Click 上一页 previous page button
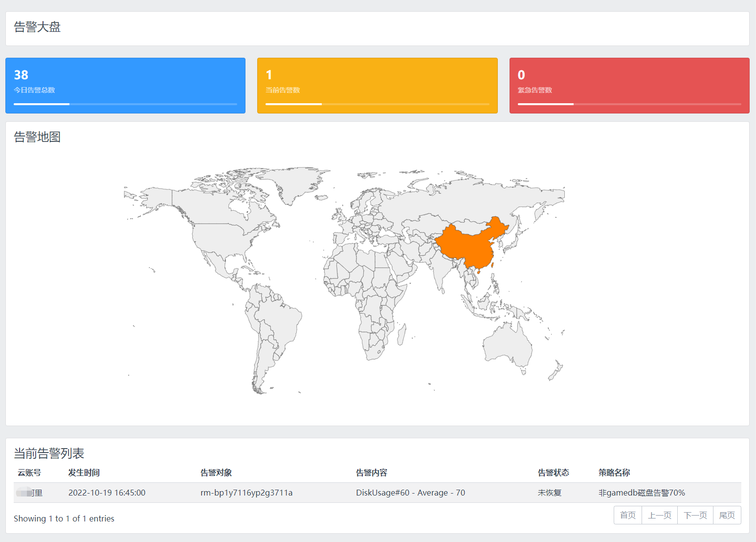This screenshot has width=756, height=542. click(660, 515)
